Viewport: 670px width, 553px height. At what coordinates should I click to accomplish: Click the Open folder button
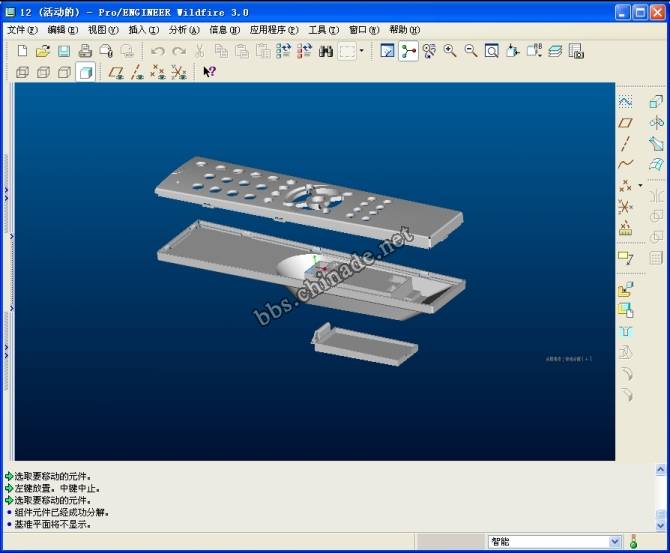(x=43, y=51)
